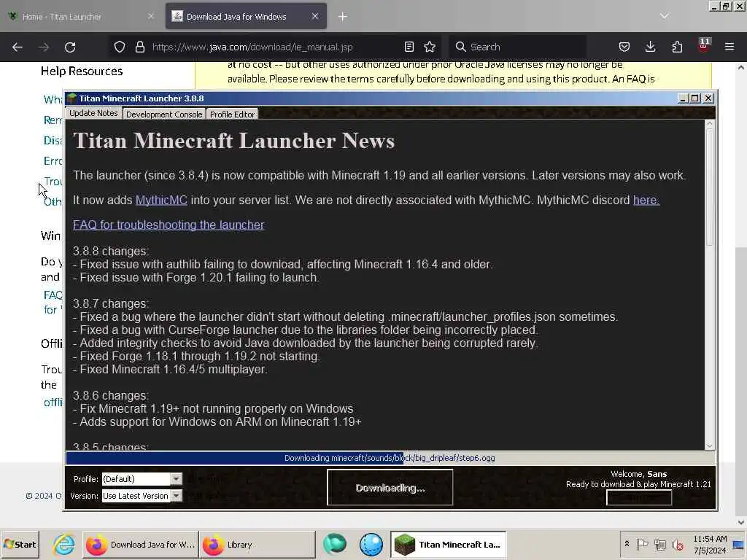The height and width of the screenshot is (560, 747).
Task: Select Titan Minecraft La... taskbar button
Action: tap(449, 545)
